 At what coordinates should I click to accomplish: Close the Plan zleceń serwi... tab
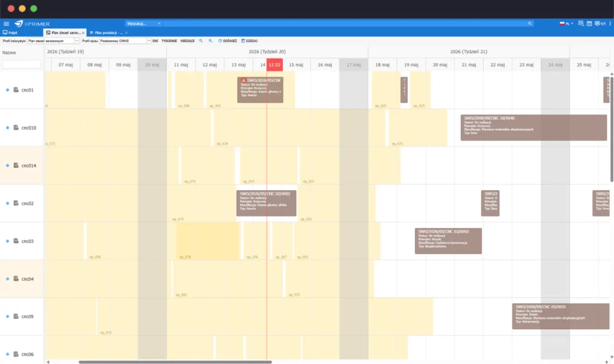(x=83, y=33)
